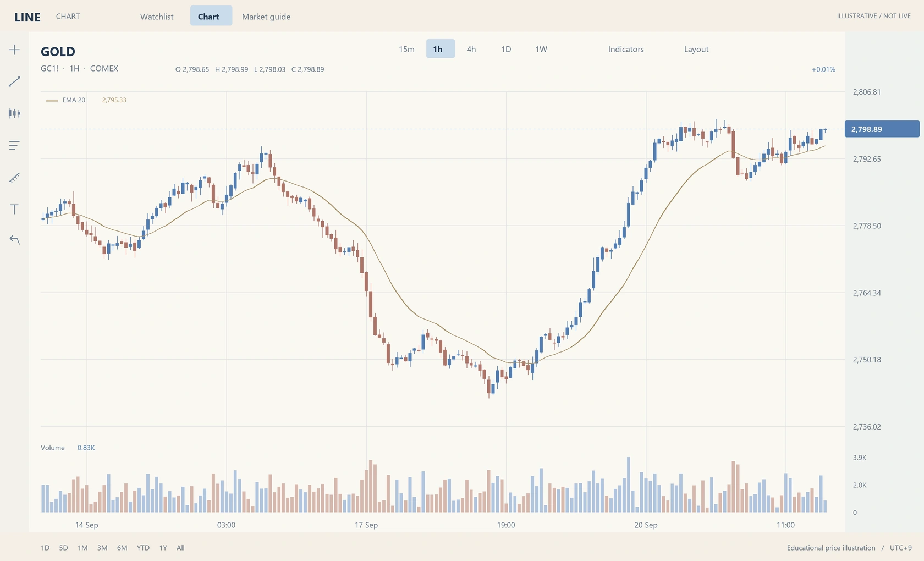Open the Market guide tab

point(266,16)
